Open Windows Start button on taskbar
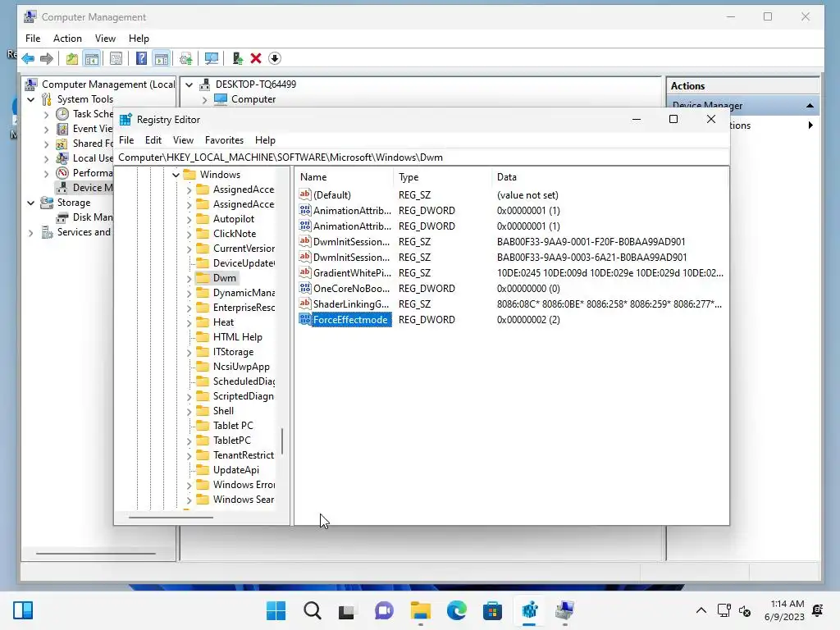The height and width of the screenshot is (630, 840). 276,610
